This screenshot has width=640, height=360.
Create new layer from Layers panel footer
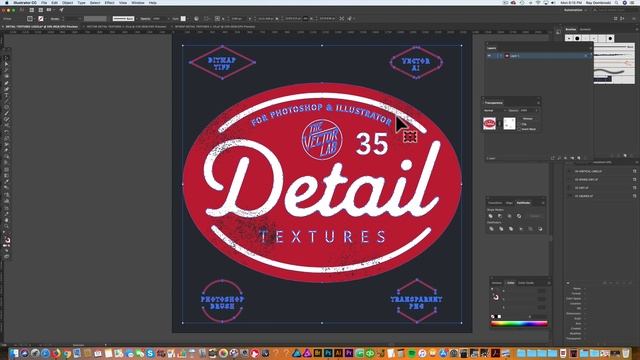pos(579,158)
